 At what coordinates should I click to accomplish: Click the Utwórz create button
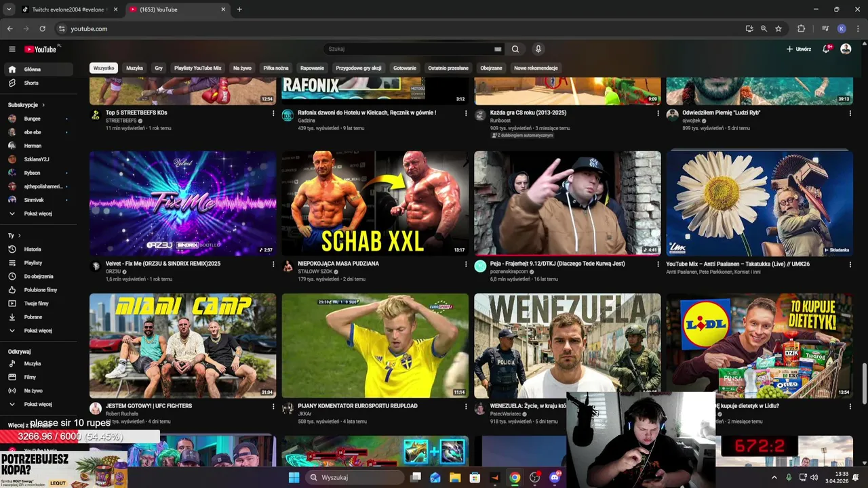click(799, 49)
